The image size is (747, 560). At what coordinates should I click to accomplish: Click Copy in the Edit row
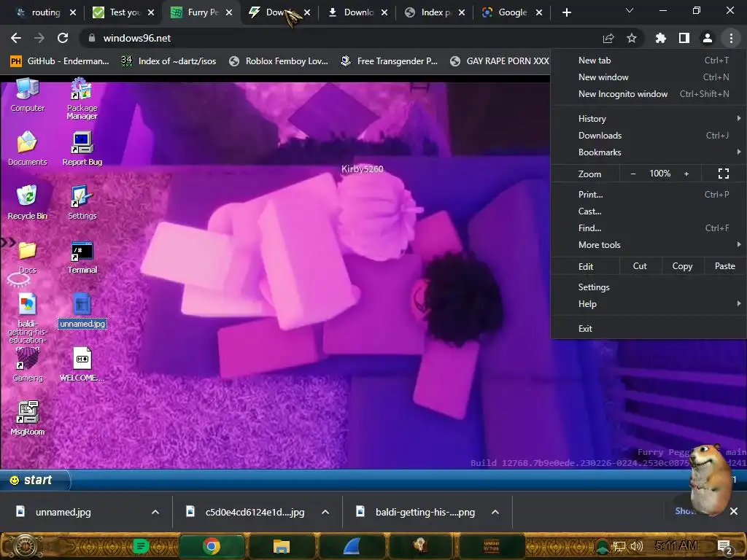[682, 266]
